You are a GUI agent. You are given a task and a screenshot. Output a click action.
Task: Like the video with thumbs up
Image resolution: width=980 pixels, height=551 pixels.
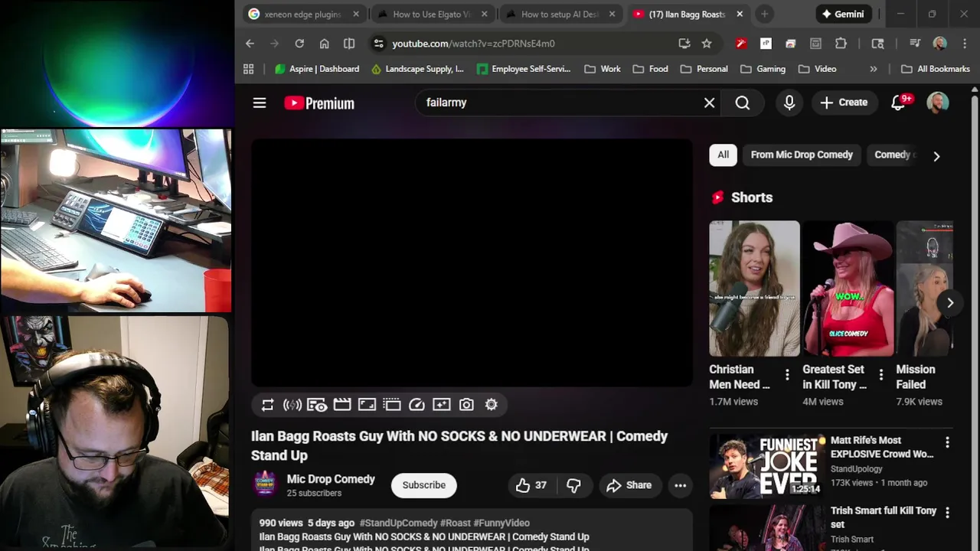[531, 485]
